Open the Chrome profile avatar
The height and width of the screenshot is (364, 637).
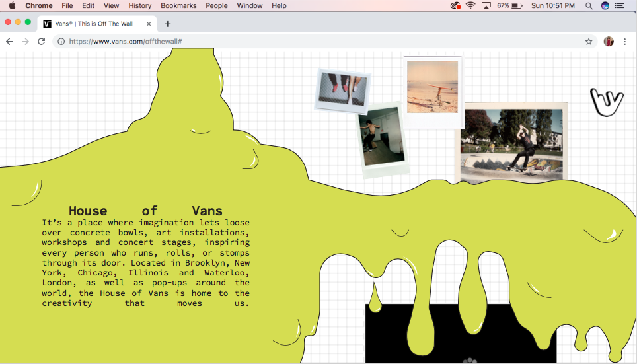coord(609,42)
